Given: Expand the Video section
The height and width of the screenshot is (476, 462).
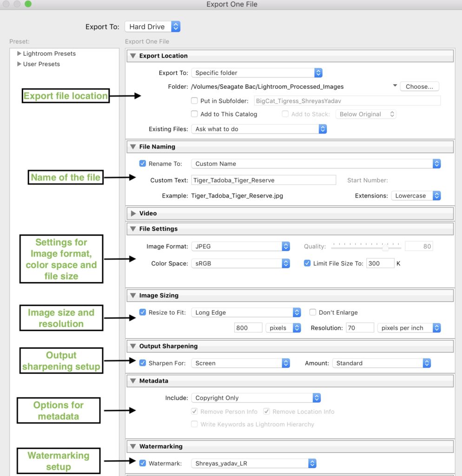Looking at the screenshot, I should (133, 213).
